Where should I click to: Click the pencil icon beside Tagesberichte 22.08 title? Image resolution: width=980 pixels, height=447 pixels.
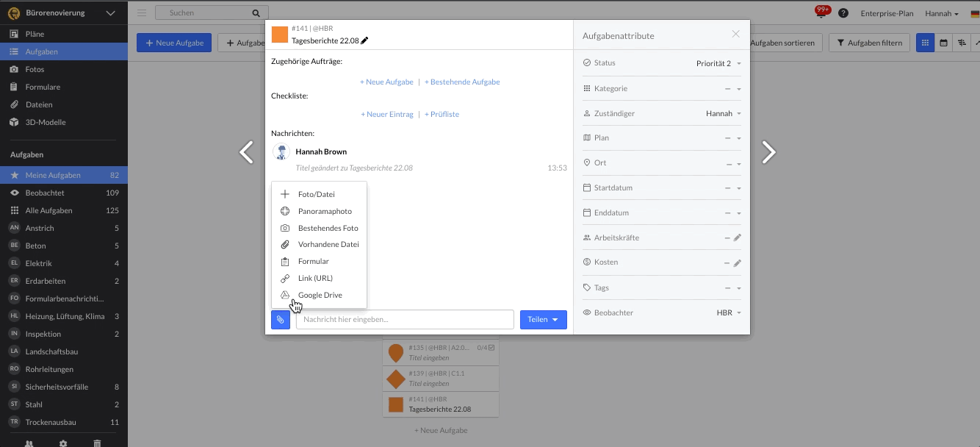365,40
